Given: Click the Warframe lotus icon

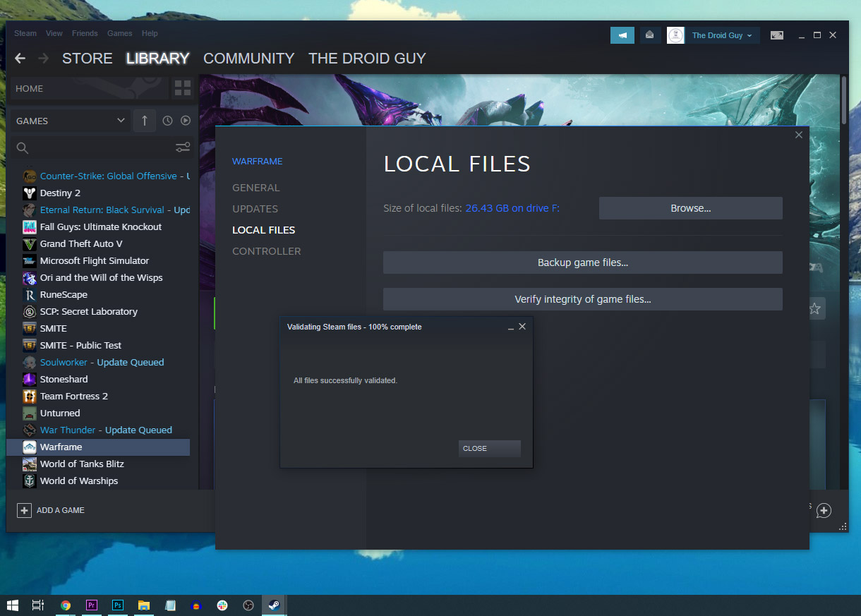Looking at the screenshot, I should pos(30,447).
